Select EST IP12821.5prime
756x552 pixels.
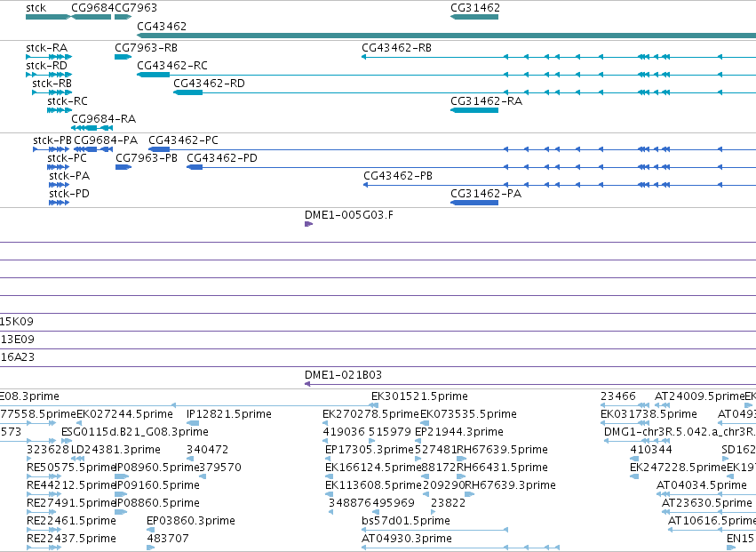tap(194, 423)
